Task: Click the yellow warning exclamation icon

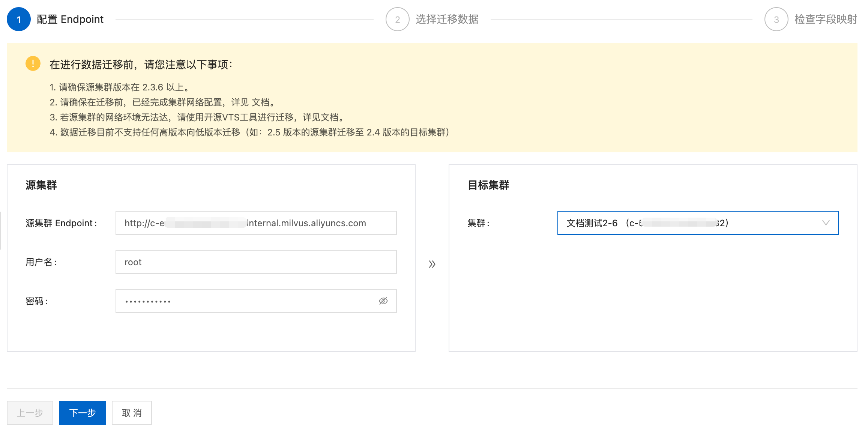Action: click(33, 63)
